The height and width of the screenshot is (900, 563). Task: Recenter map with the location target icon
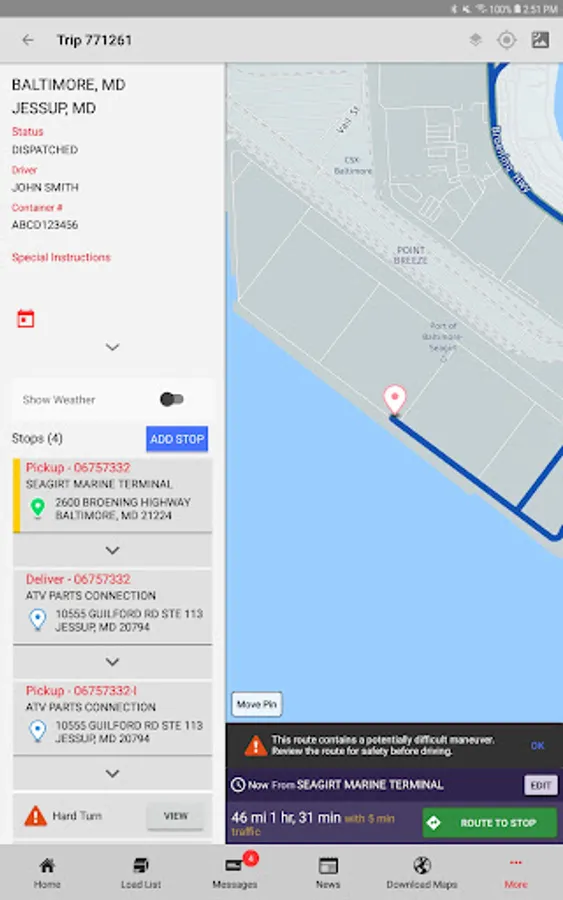coord(507,40)
